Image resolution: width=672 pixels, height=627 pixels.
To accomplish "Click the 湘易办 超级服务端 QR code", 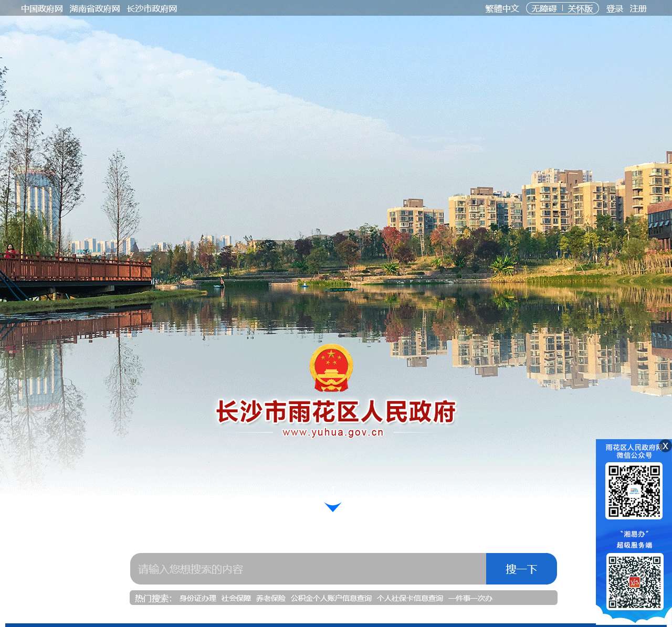I will 634,582.
